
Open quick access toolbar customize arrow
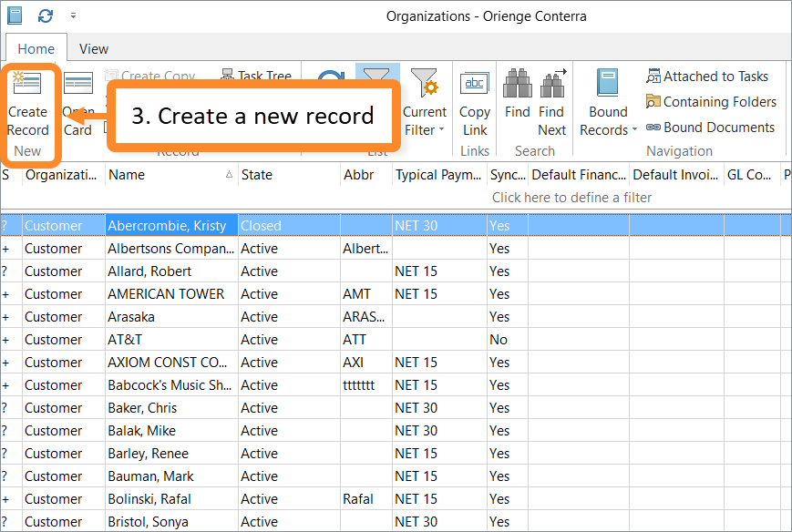coord(73,16)
